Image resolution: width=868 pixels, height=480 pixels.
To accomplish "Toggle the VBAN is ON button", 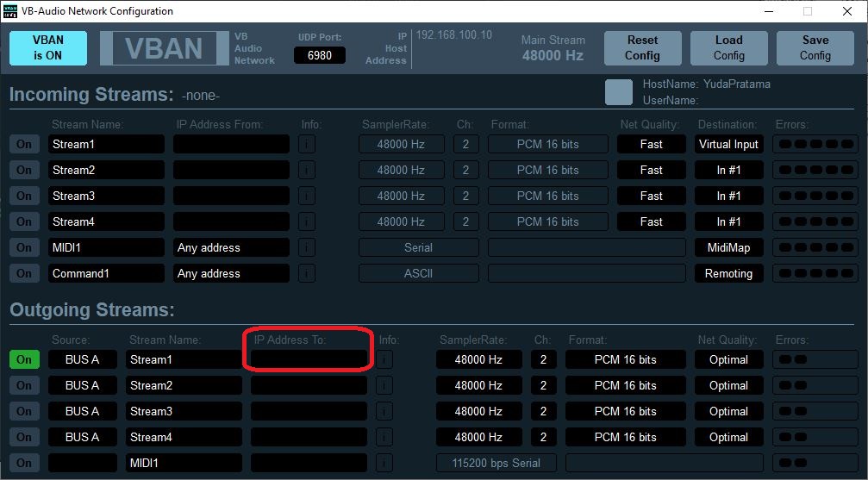I will [48, 48].
